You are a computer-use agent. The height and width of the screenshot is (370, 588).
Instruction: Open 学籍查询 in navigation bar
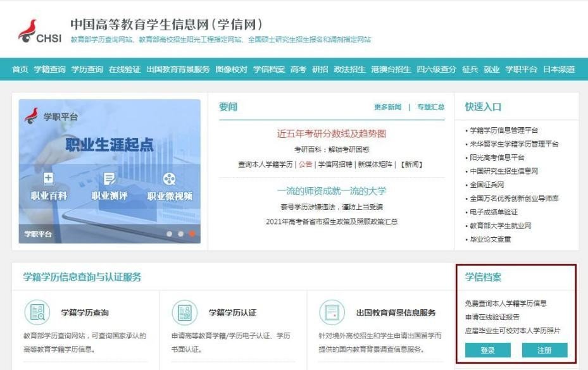(x=49, y=70)
